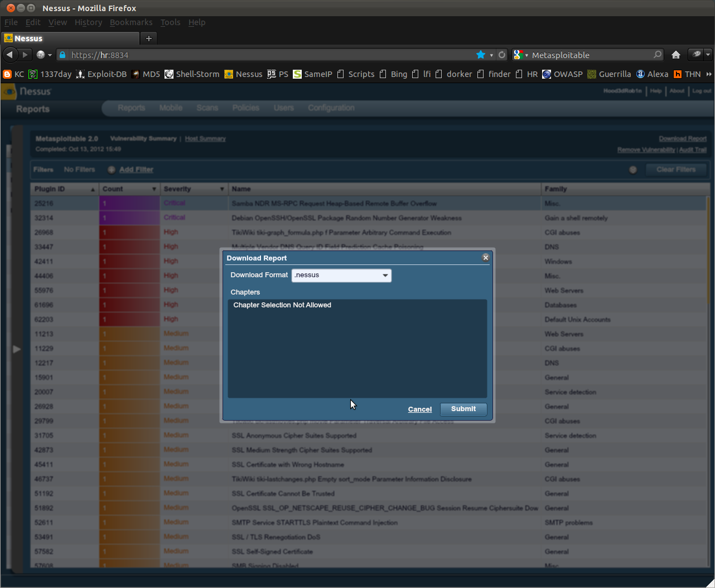The width and height of the screenshot is (715, 588).
Task: Click the Add Filter link
Action: [x=136, y=170]
